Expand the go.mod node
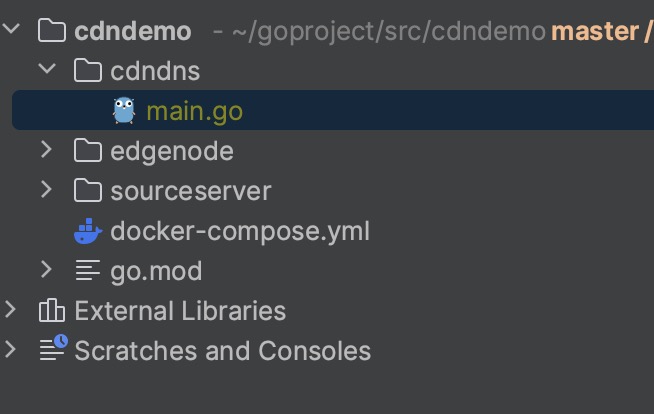 46,270
